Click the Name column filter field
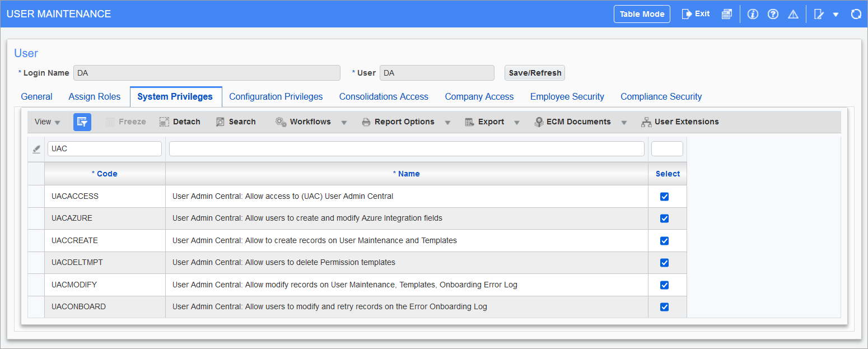868x349 pixels. [407, 148]
